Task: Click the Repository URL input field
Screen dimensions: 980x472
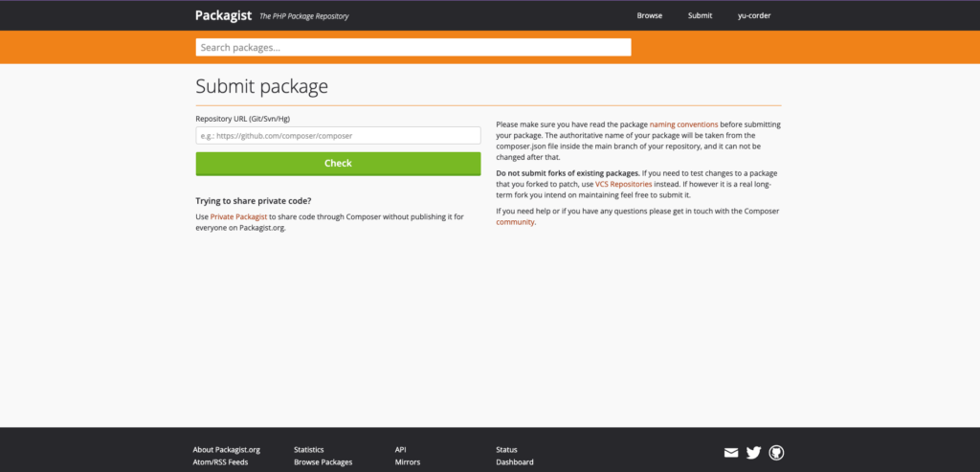Action: [x=338, y=136]
